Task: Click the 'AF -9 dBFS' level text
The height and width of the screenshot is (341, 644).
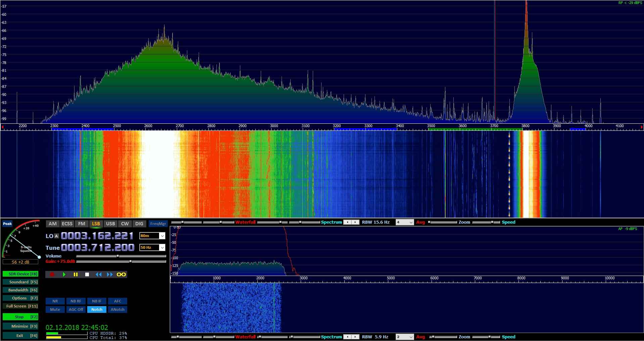Action: click(x=628, y=229)
